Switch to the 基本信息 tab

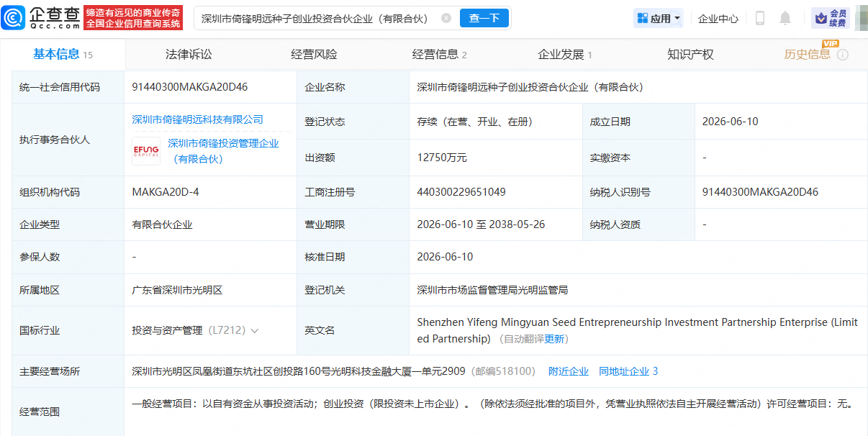coord(63,54)
